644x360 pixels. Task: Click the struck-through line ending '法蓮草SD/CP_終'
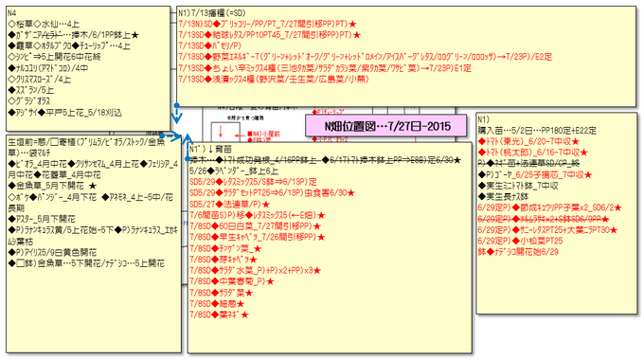pyautogui.click(x=528, y=164)
